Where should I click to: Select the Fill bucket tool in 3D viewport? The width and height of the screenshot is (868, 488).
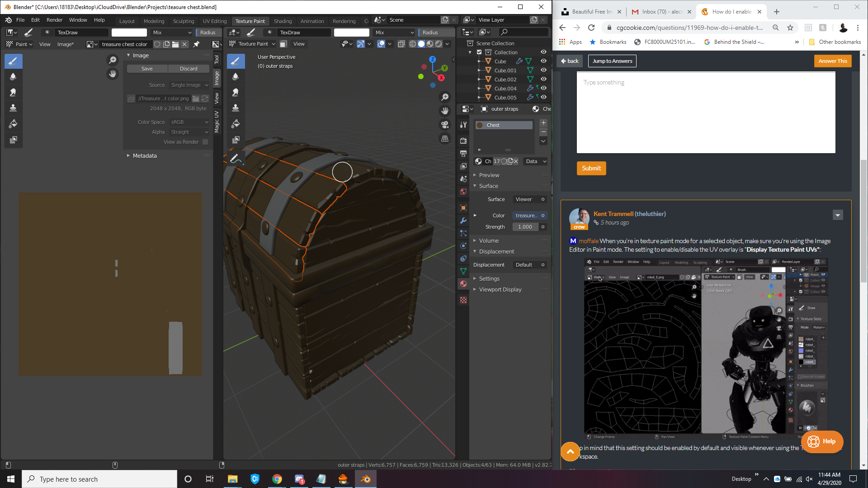(x=236, y=124)
